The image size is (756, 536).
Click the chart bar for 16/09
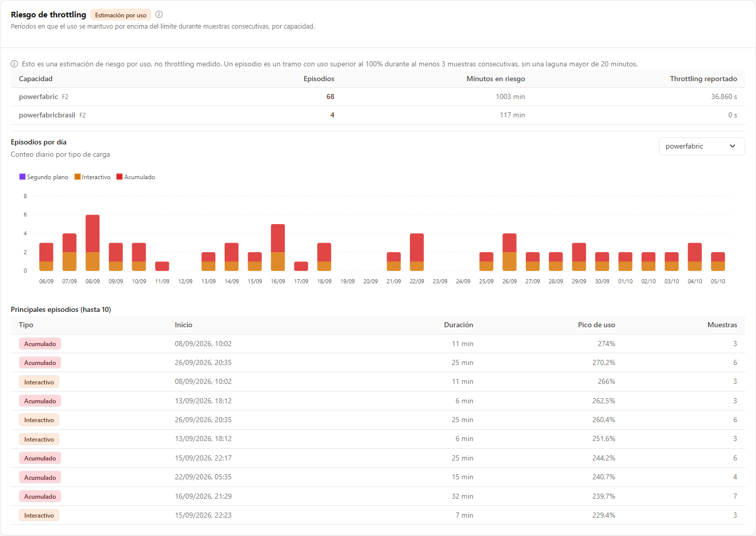(278, 248)
